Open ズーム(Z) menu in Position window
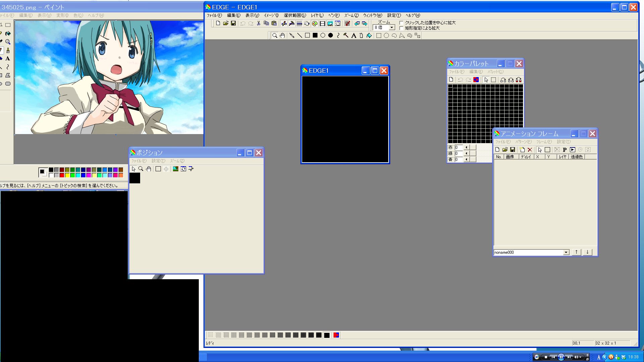 tap(177, 161)
